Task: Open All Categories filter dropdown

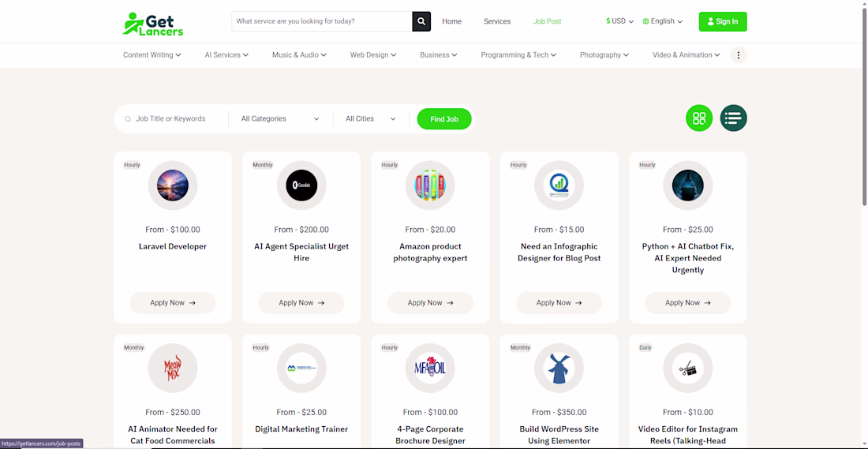Action: pos(281,118)
